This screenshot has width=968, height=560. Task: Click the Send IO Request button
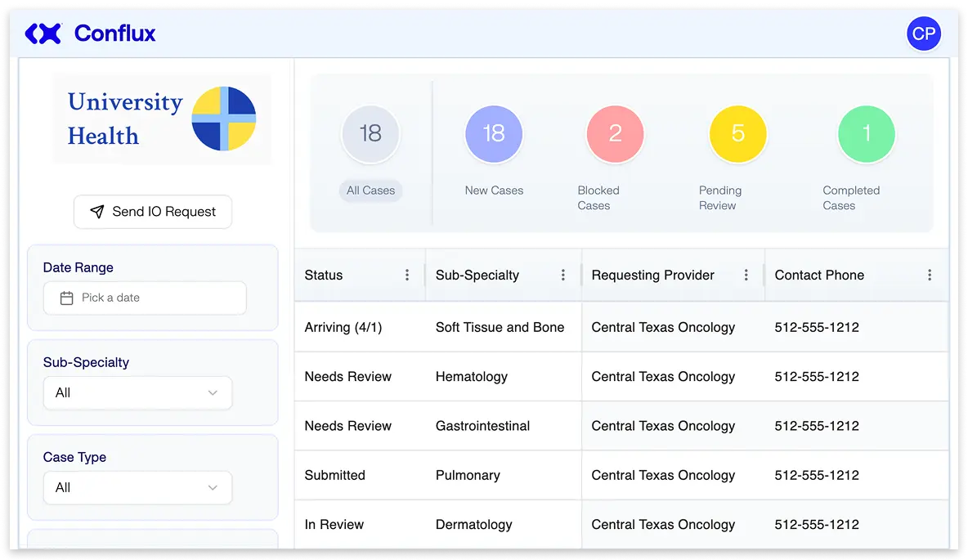(152, 211)
